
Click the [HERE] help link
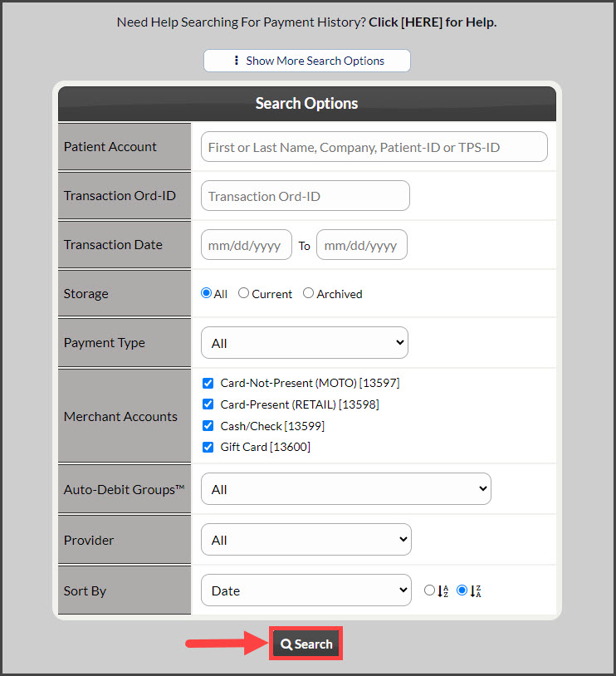point(422,22)
